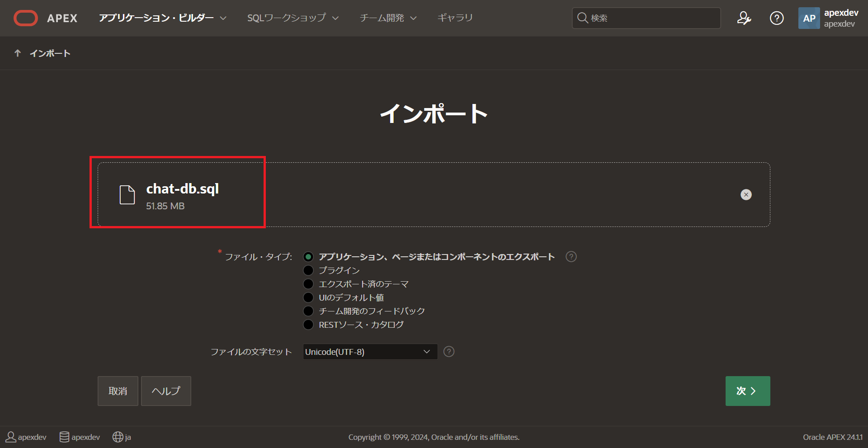Select アプリケーション、ページまたはコンポーネントのエクスポート radio
This screenshot has height=448, width=868.
click(x=308, y=257)
